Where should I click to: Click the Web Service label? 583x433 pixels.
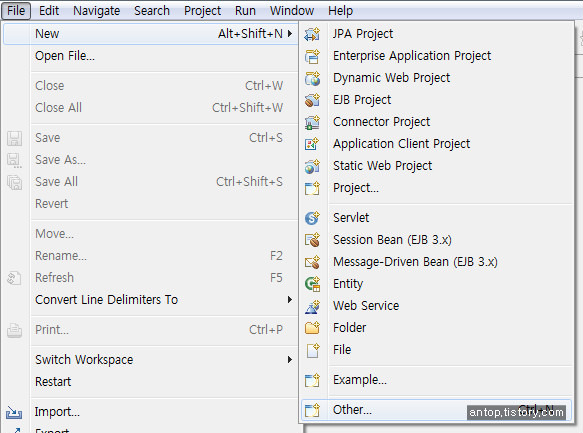366,306
